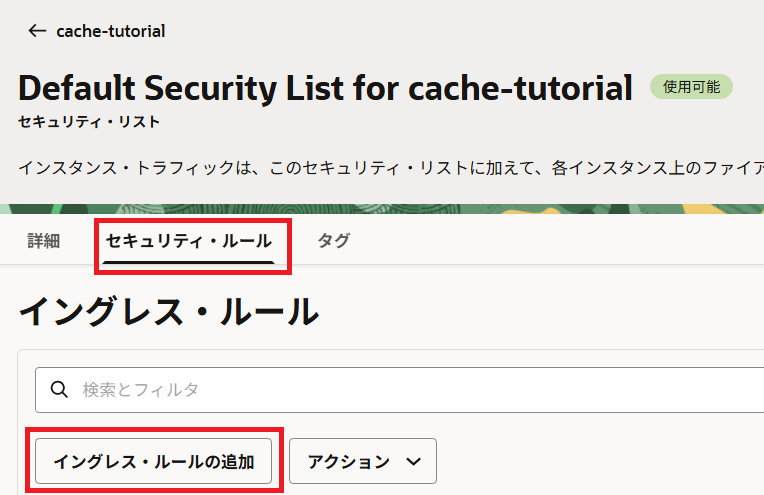Click the セキュリティ・リスト subtitle label
764x495 pixels.
[89, 122]
